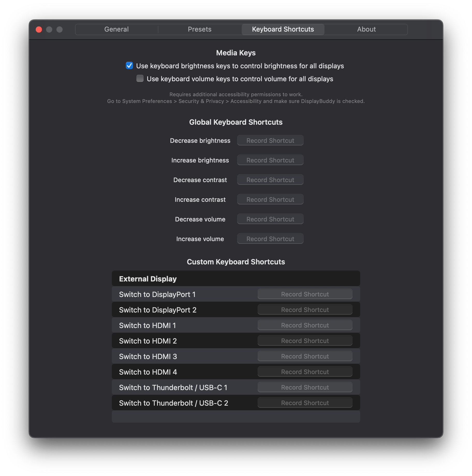Record shortcut for Decrease volume
The height and width of the screenshot is (476, 472).
click(x=270, y=219)
